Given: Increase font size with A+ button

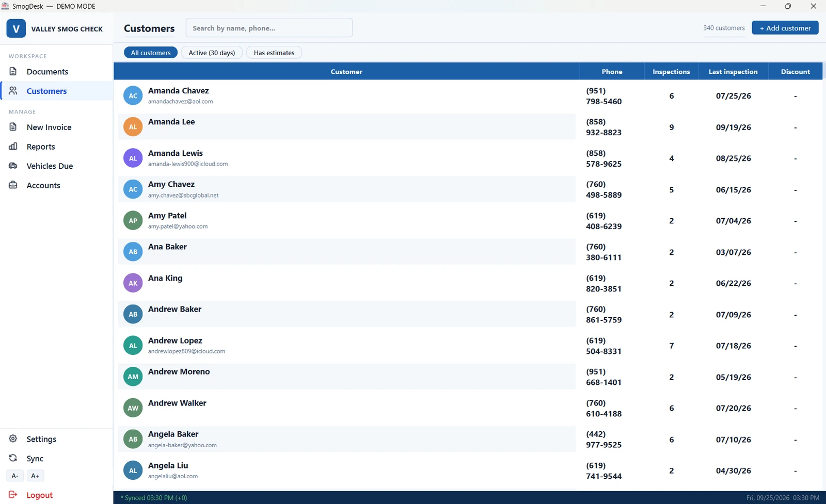Looking at the screenshot, I should click(x=35, y=476).
